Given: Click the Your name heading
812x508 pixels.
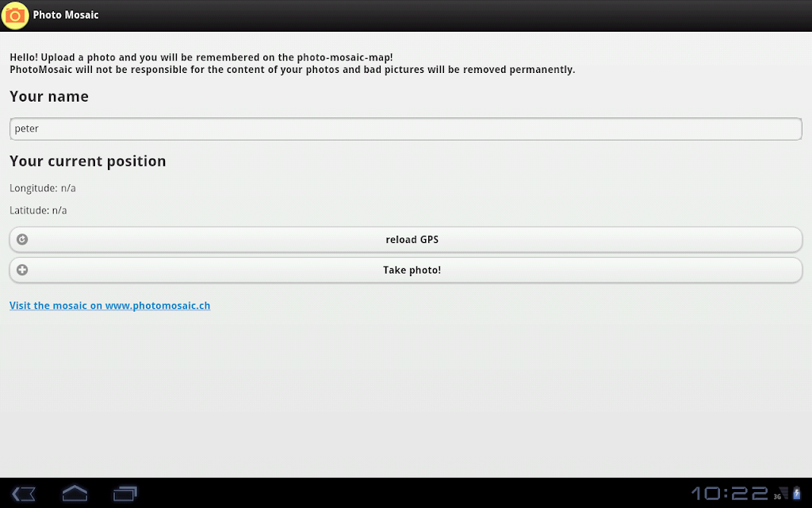Looking at the screenshot, I should pos(49,97).
